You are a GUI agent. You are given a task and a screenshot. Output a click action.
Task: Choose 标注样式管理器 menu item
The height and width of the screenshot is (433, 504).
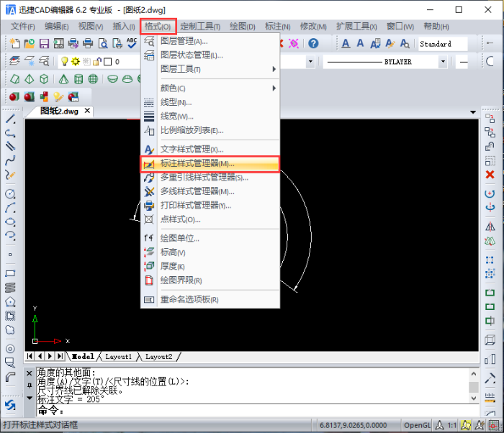210,163
